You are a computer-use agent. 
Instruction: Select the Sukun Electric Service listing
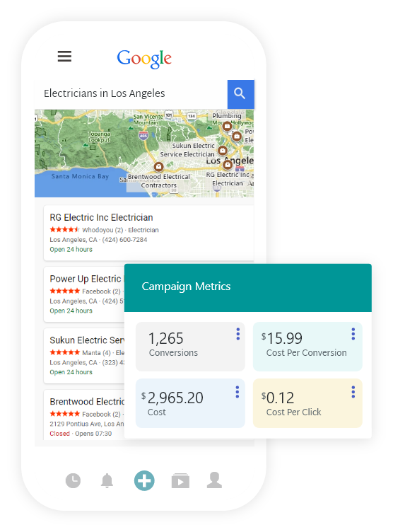[84, 356]
